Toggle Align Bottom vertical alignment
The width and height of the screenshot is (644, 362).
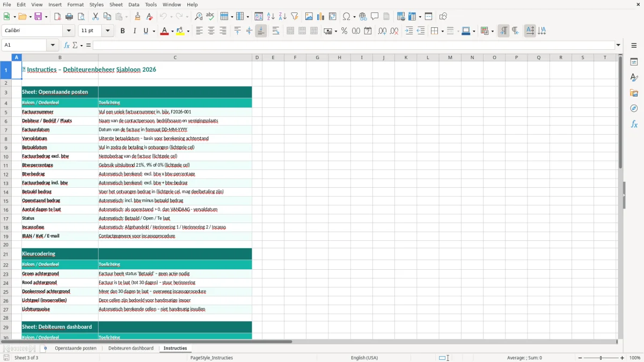(x=261, y=31)
